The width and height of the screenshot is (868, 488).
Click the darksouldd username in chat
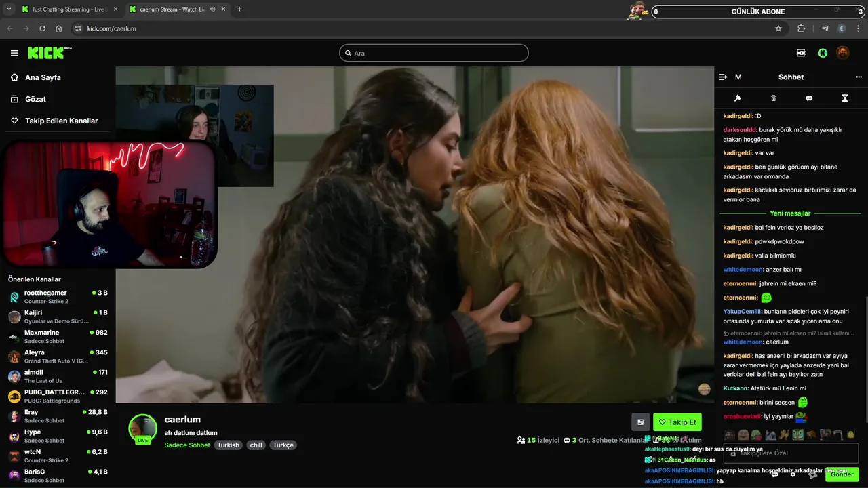coord(739,130)
